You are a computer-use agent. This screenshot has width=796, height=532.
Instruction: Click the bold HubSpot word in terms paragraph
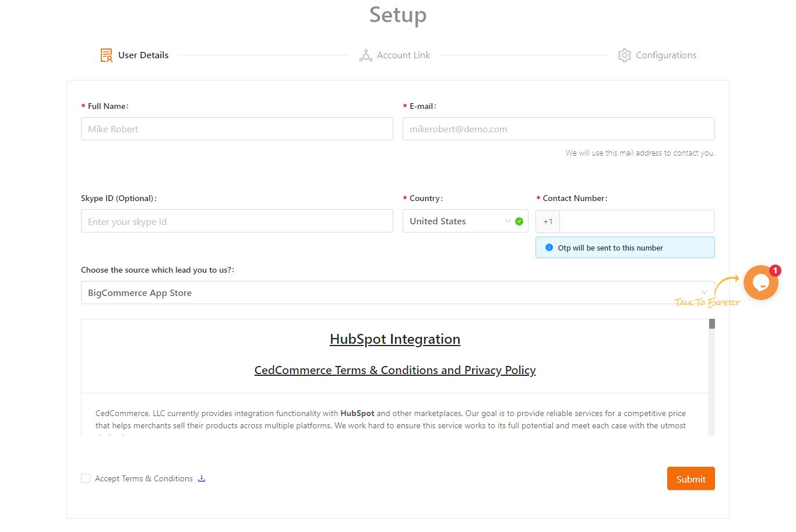point(357,413)
